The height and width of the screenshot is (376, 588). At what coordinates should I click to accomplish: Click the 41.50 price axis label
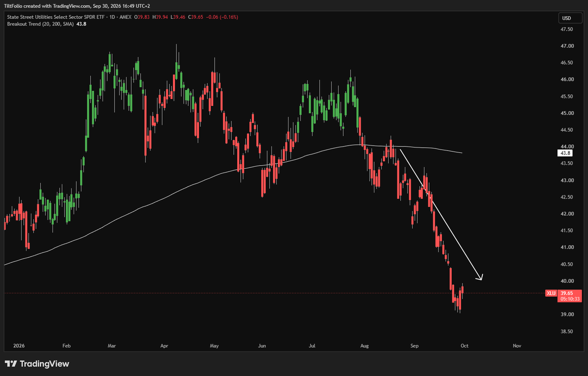pos(567,230)
